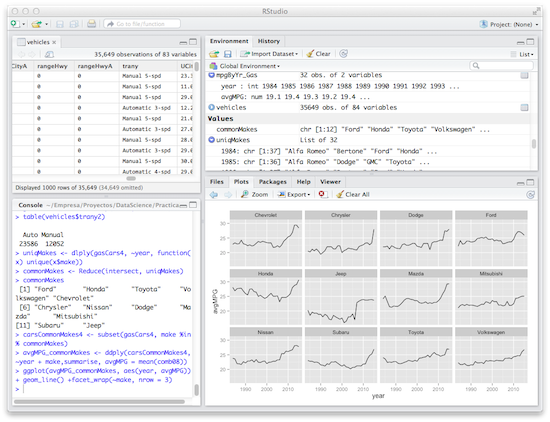550x422 pixels.
Task: Open the Export dropdown in Plots
Action: (x=294, y=194)
